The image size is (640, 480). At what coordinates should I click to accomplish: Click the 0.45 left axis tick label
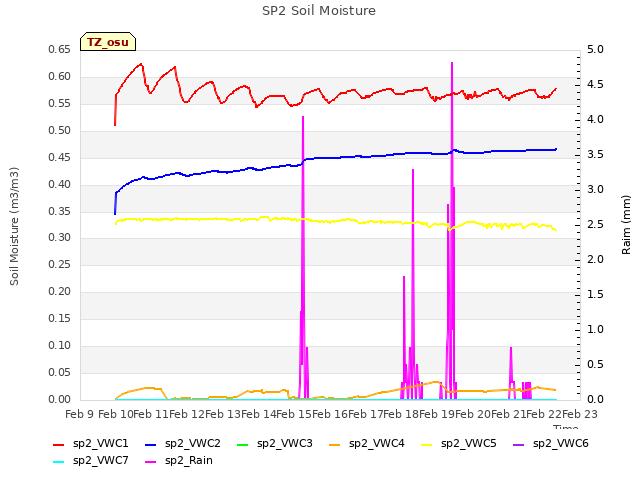60,158
